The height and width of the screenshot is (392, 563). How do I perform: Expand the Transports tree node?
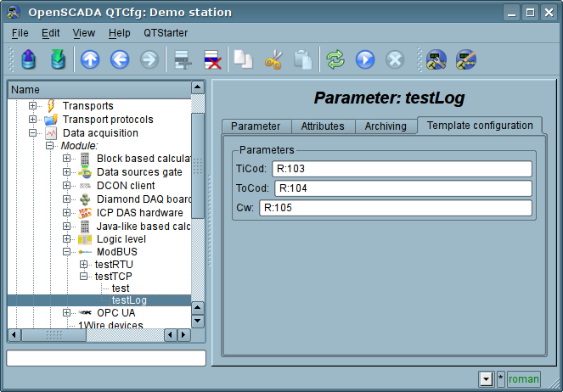click(x=33, y=106)
